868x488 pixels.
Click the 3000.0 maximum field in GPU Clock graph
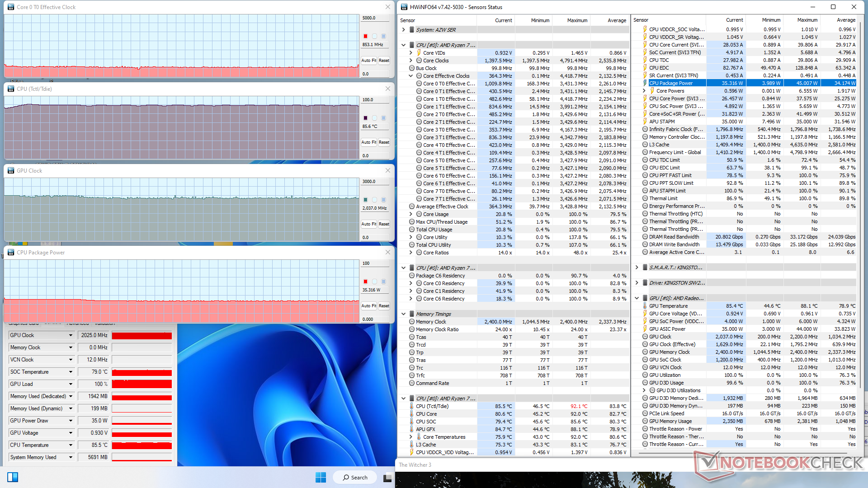tap(375, 182)
